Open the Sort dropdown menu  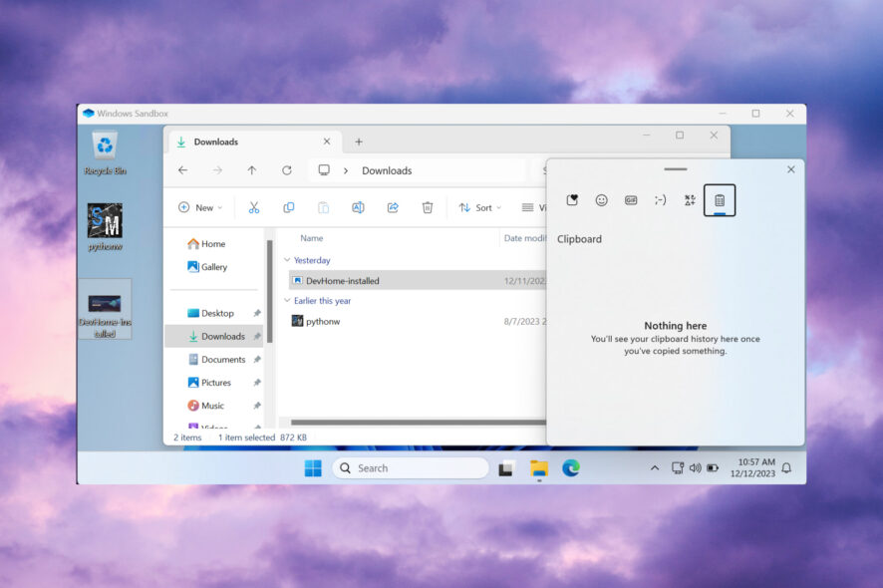point(480,208)
